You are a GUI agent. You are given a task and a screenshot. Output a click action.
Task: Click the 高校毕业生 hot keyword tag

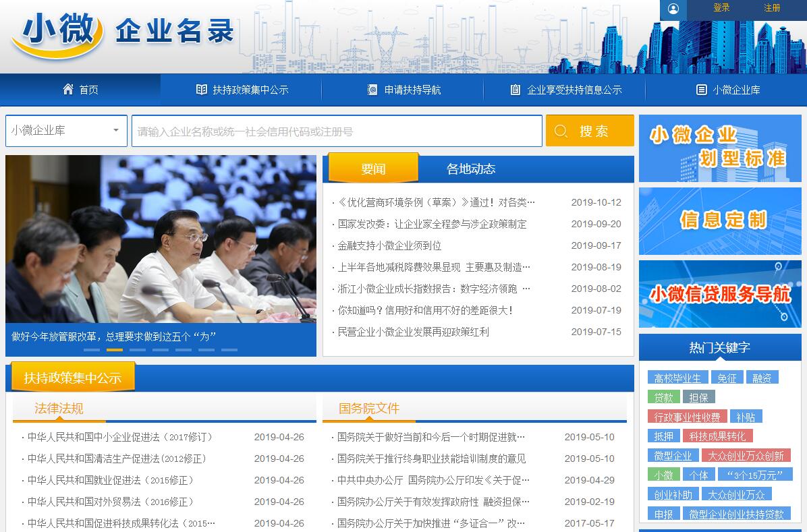(x=677, y=378)
